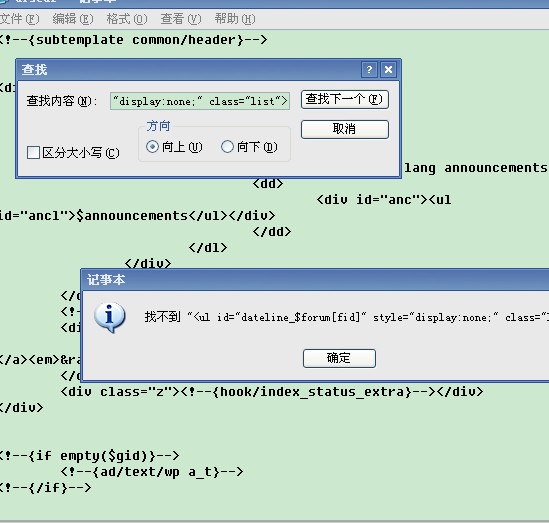Click the help question mark icon in Find dialog
Viewport: 549px width, 523px height.
coord(369,70)
